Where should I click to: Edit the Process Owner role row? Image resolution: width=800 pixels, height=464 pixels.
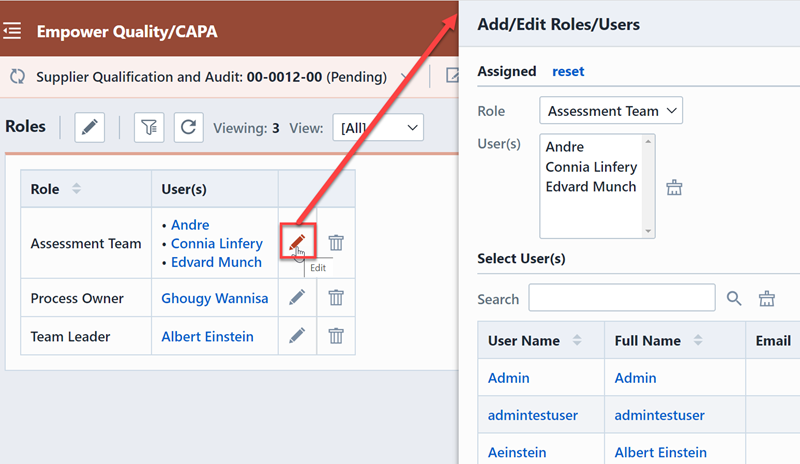pos(297,297)
